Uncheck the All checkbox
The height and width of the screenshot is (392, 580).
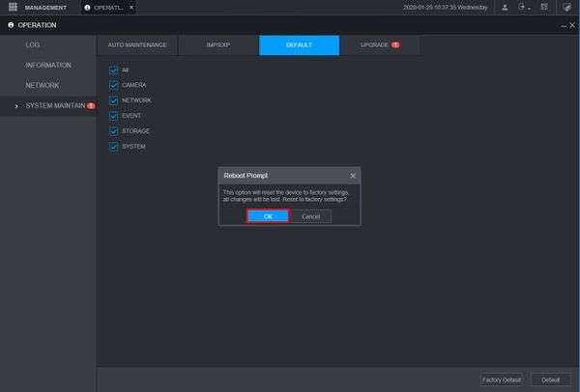[113, 70]
